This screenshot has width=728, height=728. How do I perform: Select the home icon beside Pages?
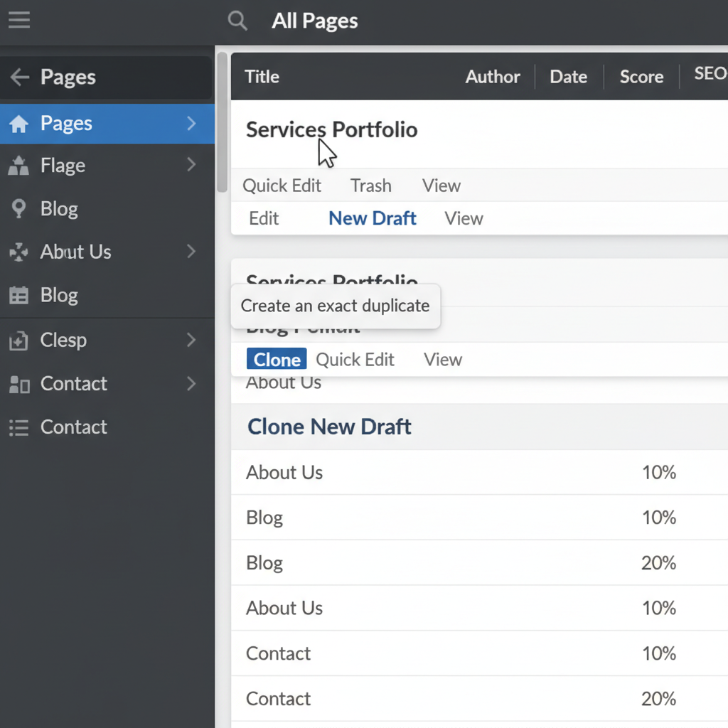click(x=19, y=123)
